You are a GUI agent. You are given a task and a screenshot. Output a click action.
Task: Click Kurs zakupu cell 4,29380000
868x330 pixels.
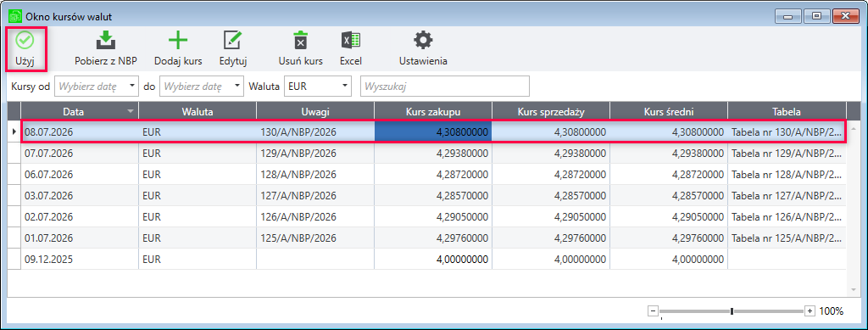433,154
